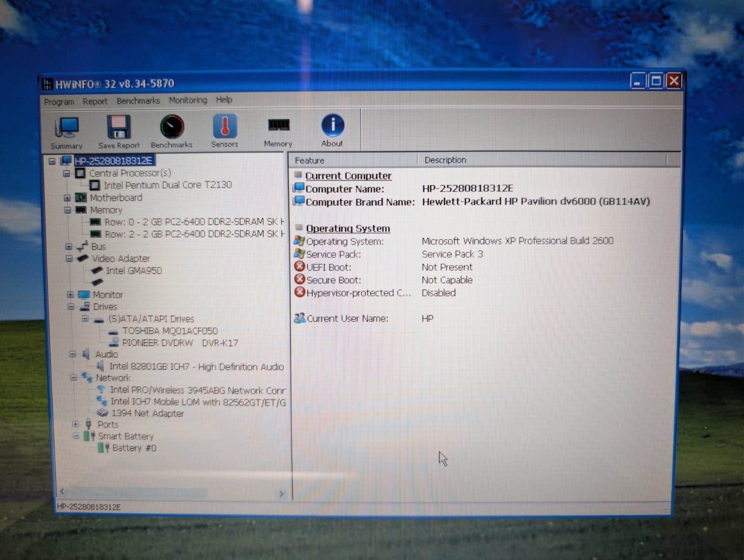The image size is (744, 560).
Task: Click the Audio speaker tree icon
Action: coord(86,354)
